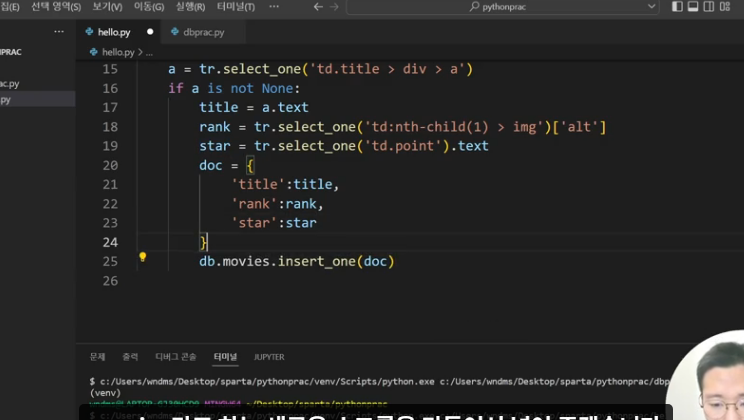The width and height of the screenshot is (744, 420).
Task: Open the command center dropdown chevron
Action: click(x=651, y=7)
